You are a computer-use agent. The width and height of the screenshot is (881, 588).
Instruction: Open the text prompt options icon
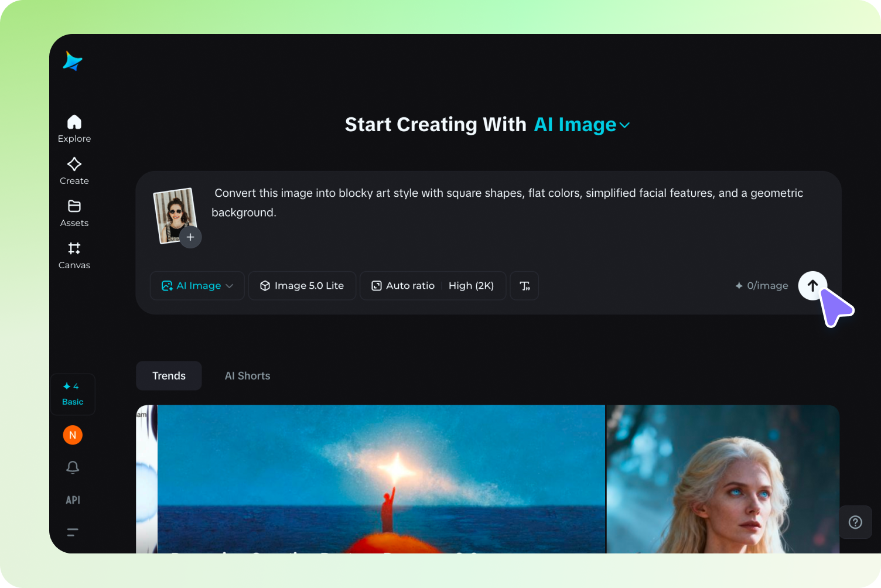click(x=524, y=286)
